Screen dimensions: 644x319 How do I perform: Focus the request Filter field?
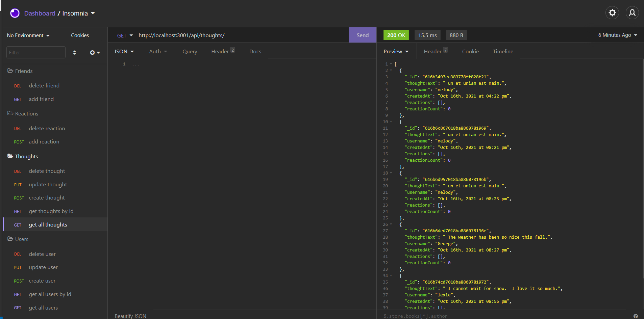pos(36,52)
